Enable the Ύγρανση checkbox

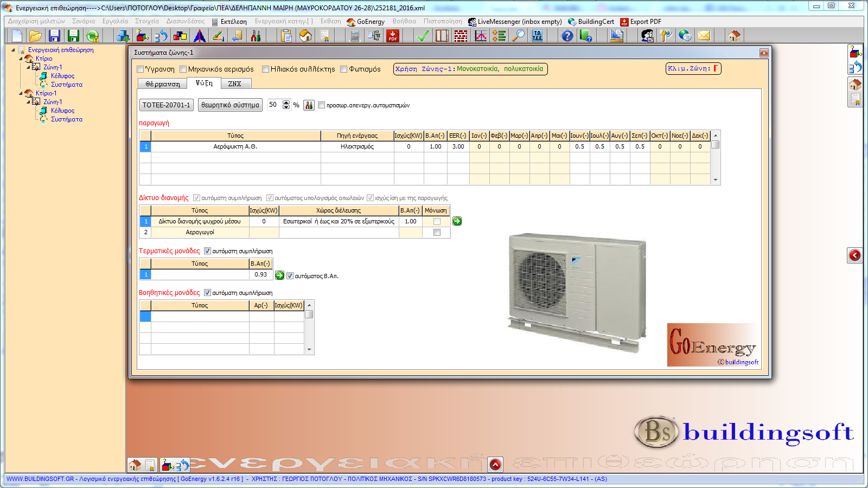pyautogui.click(x=141, y=69)
